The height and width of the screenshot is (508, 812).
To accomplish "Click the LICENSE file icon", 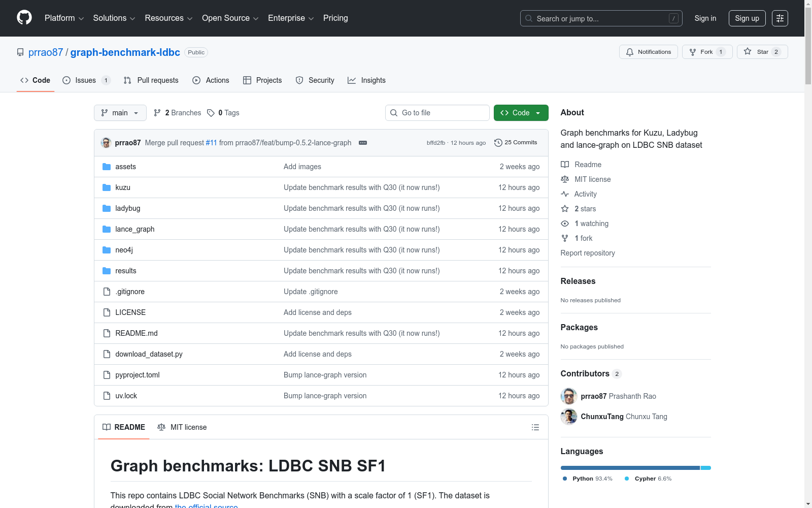I will click(107, 312).
